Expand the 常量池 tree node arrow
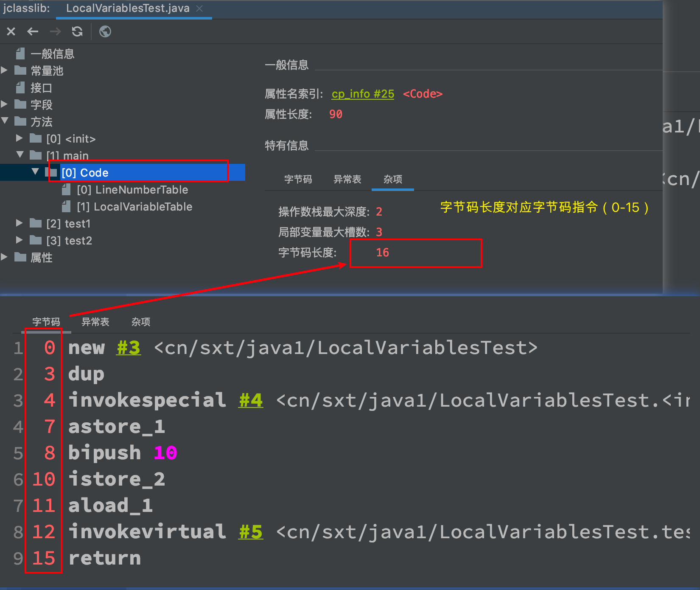Screen dimensions: 700x590 pos(4,70)
